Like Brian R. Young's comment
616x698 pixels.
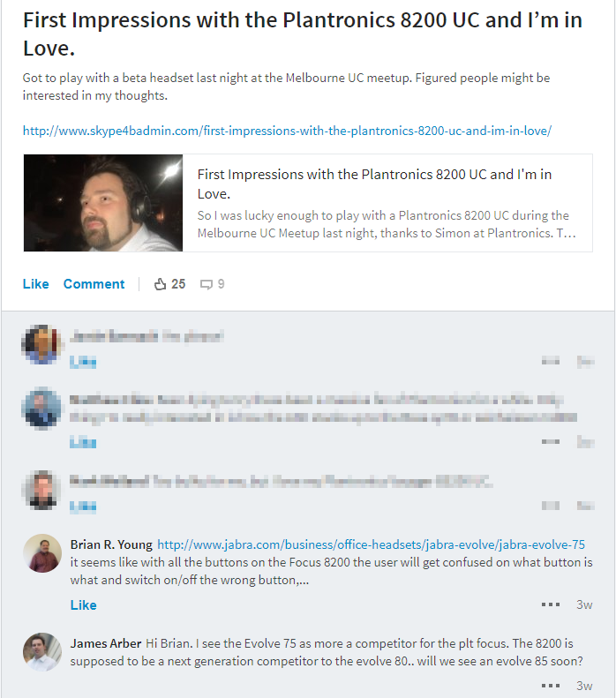coord(83,605)
